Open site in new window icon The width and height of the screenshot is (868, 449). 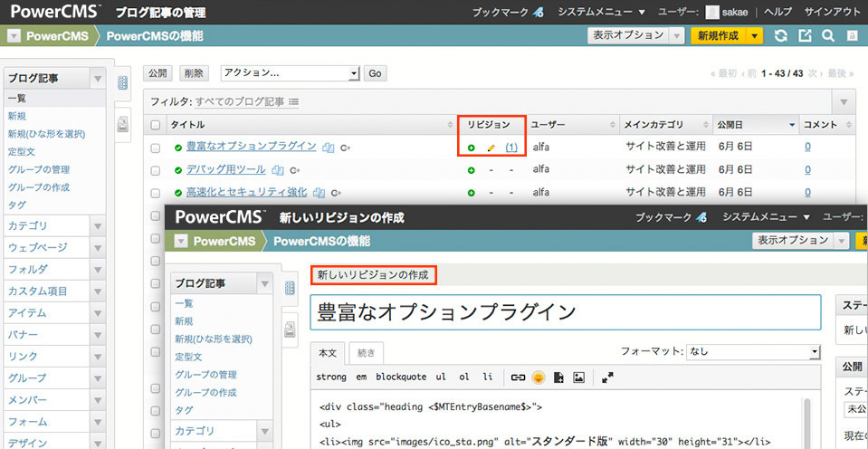(805, 36)
